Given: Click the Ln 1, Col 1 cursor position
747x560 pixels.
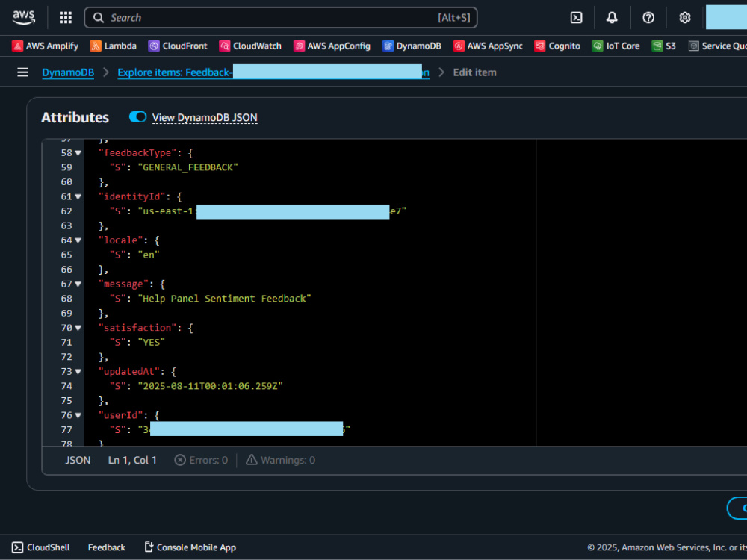Looking at the screenshot, I should [x=132, y=460].
